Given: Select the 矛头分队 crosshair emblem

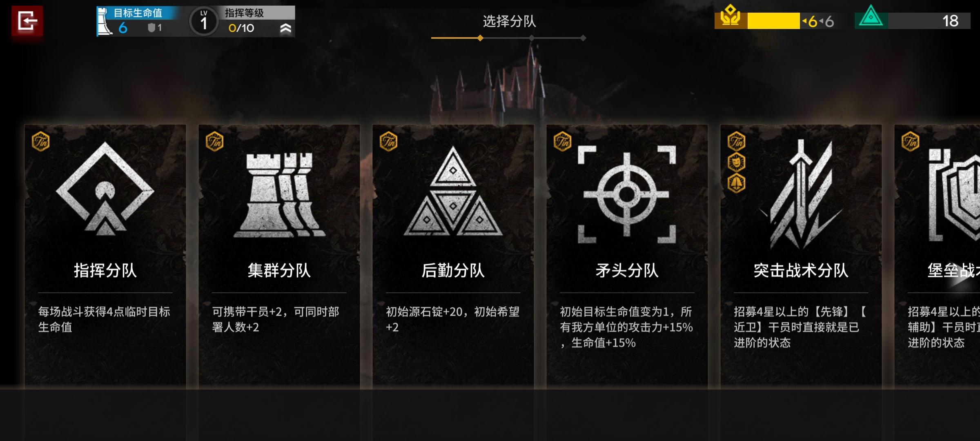Looking at the screenshot, I should tap(627, 194).
